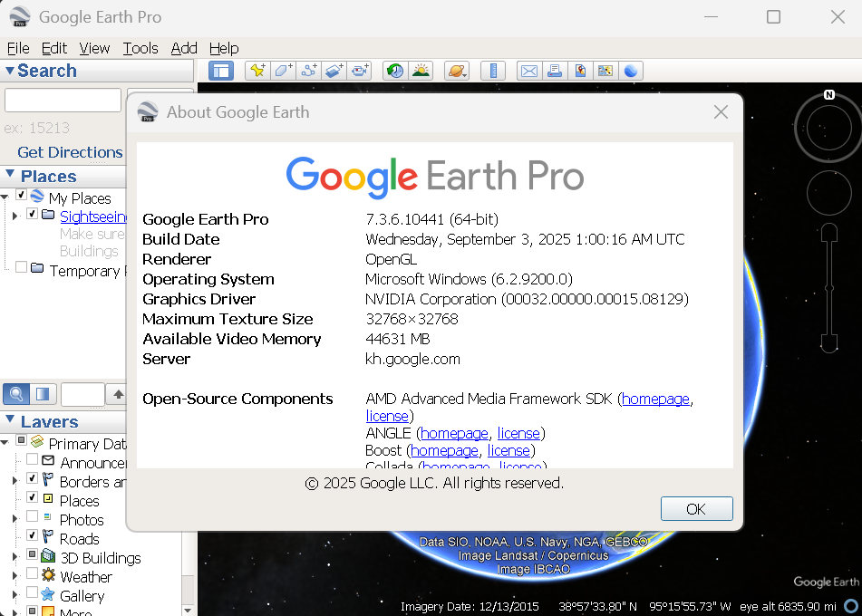Expand the Borders layer arrow

point(15,481)
